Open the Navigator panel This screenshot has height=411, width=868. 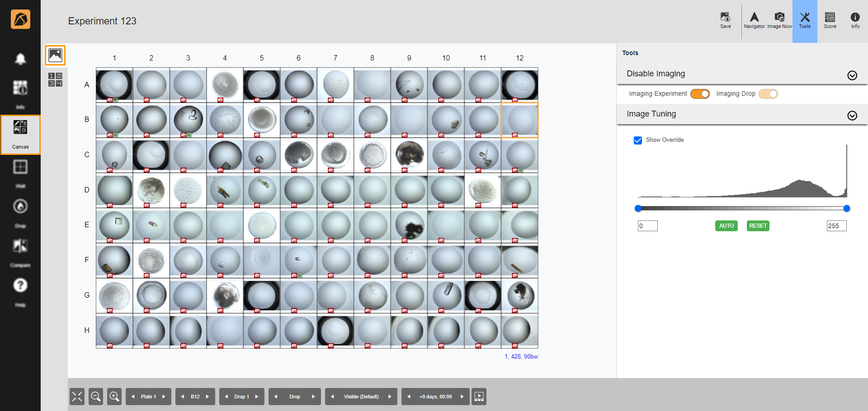(x=754, y=20)
